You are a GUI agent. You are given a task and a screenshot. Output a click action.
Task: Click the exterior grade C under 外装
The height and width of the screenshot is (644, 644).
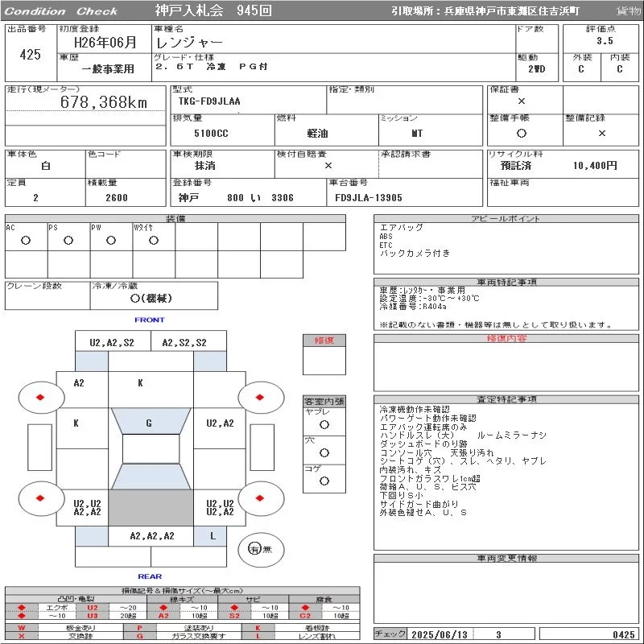(581, 68)
